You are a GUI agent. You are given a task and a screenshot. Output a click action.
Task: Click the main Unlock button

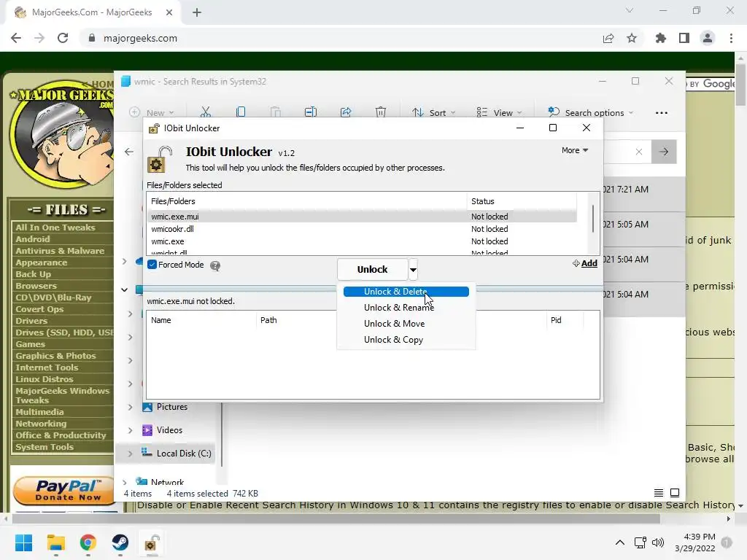373,270
